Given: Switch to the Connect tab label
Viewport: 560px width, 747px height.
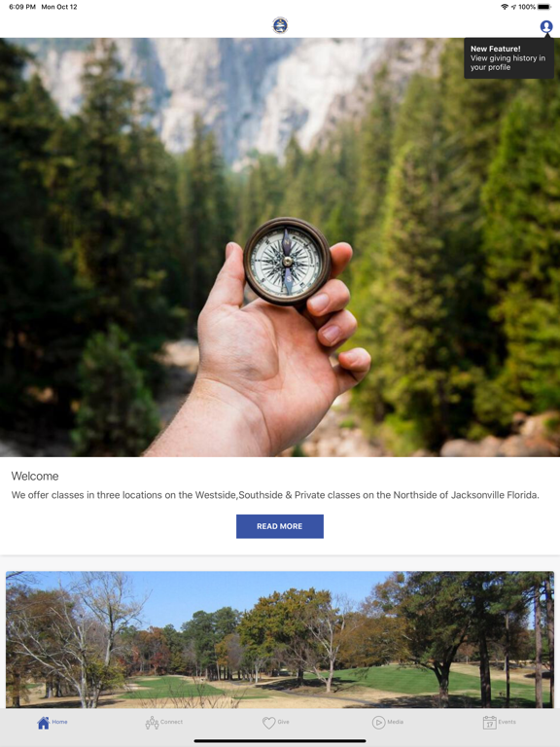Looking at the screenshot, I should point(171,723).
